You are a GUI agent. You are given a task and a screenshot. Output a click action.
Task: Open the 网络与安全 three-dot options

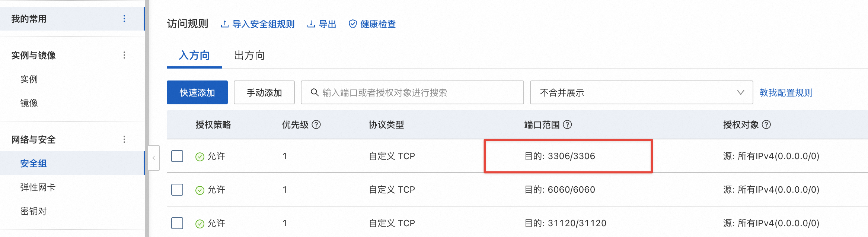[124, 139]
